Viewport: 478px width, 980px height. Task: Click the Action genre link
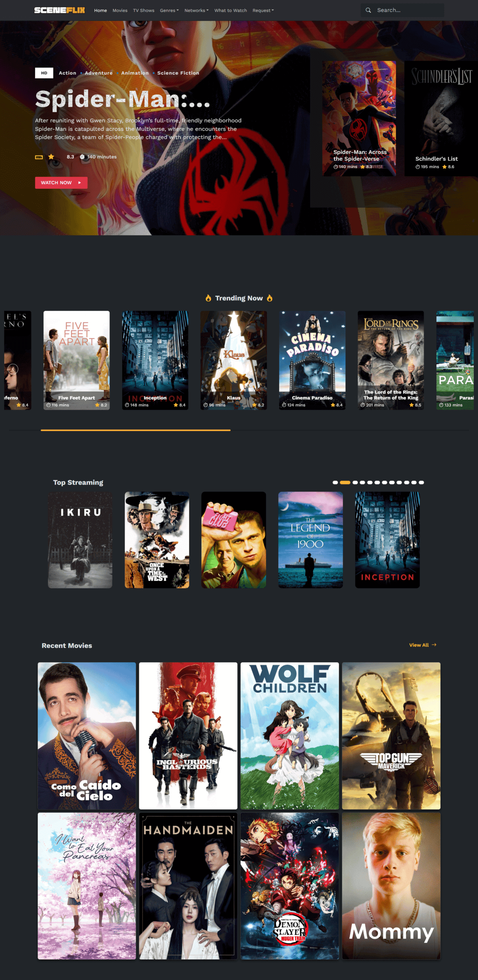click(x=67, y=73)
